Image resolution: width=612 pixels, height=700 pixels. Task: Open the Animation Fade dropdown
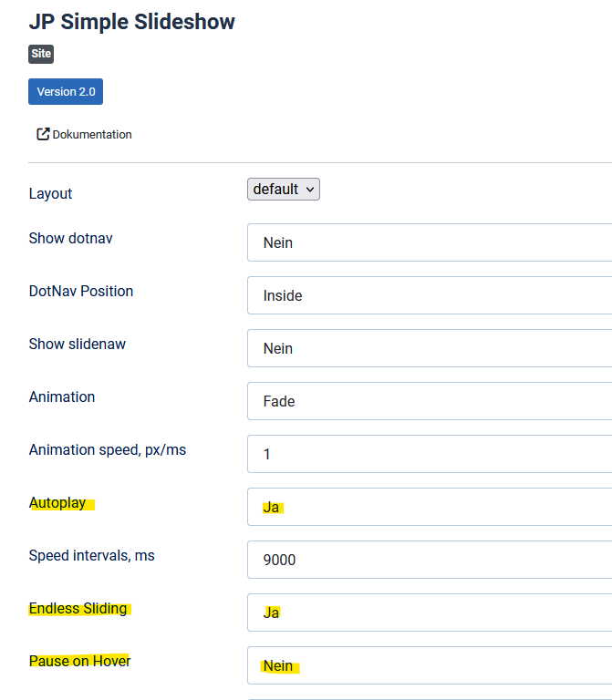tap(429, 401)
